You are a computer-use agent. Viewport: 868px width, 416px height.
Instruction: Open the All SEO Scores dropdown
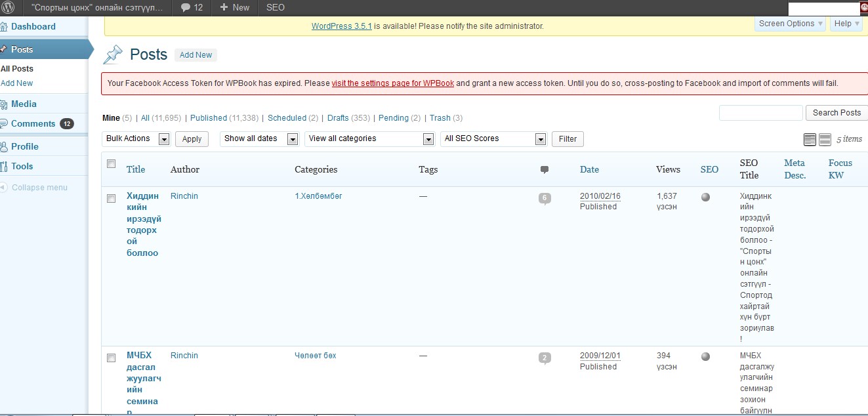coord(493,139)
